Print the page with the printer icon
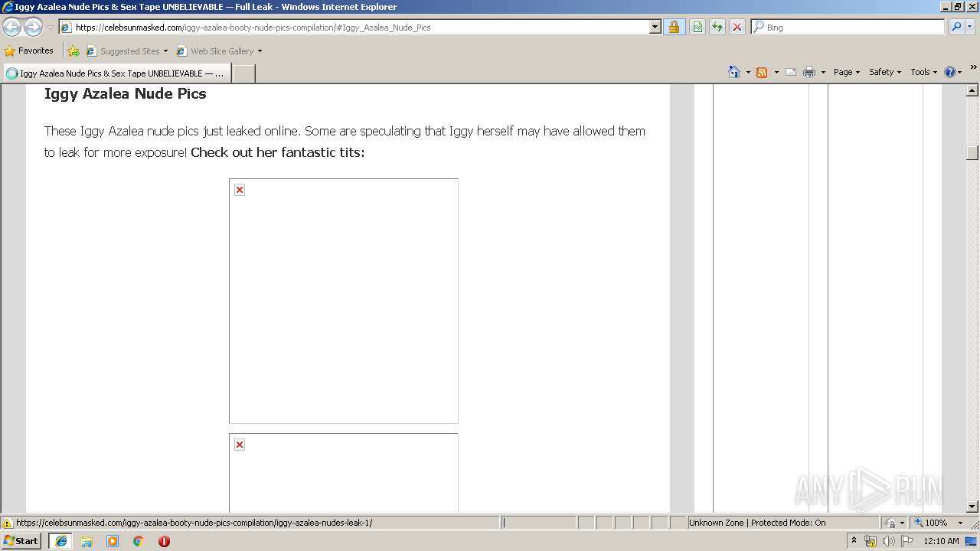Screen dimensions: 980x551 [809, 72]
